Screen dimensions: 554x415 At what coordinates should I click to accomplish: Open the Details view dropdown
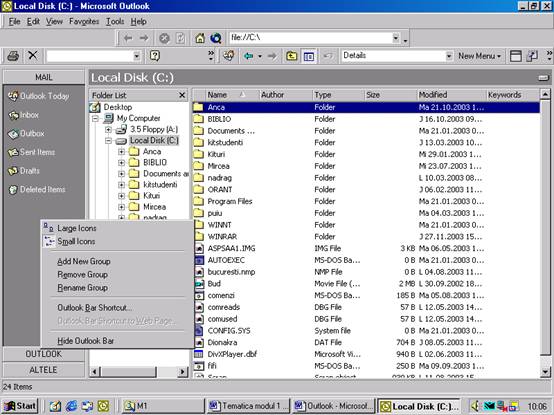click(449, 56)
